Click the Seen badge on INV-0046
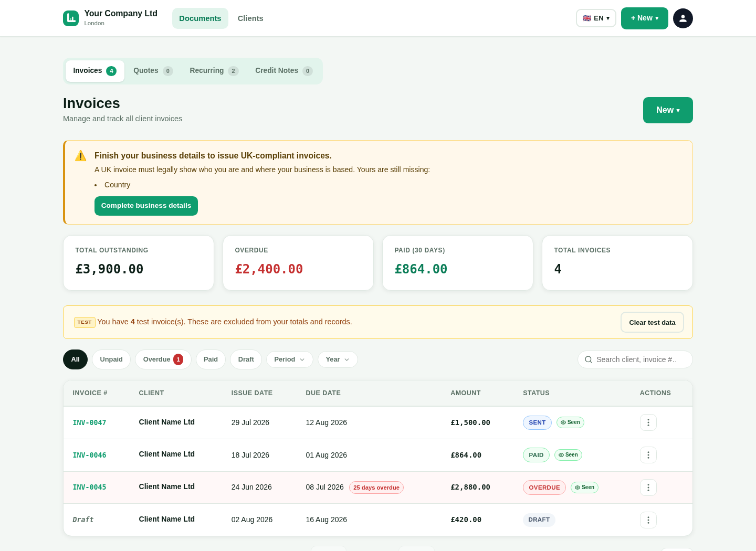 point(568,455)
